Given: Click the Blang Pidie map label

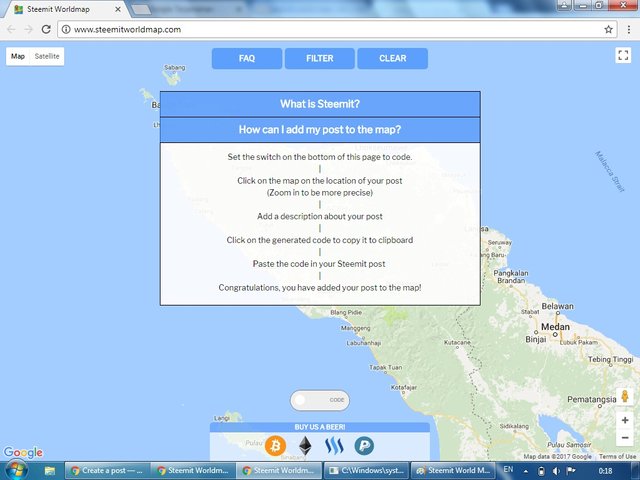Looking at the screenshot, I should point(346,312).
